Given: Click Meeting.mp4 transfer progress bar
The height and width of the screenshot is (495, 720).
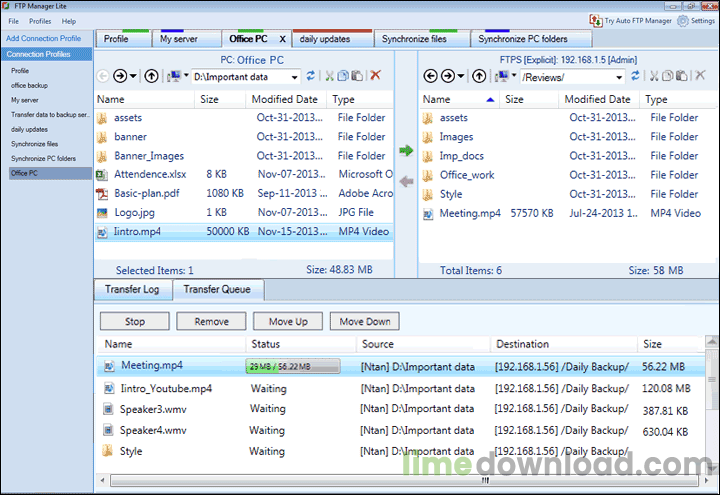Looking at the screenshot, I should (x=293, y=366).
